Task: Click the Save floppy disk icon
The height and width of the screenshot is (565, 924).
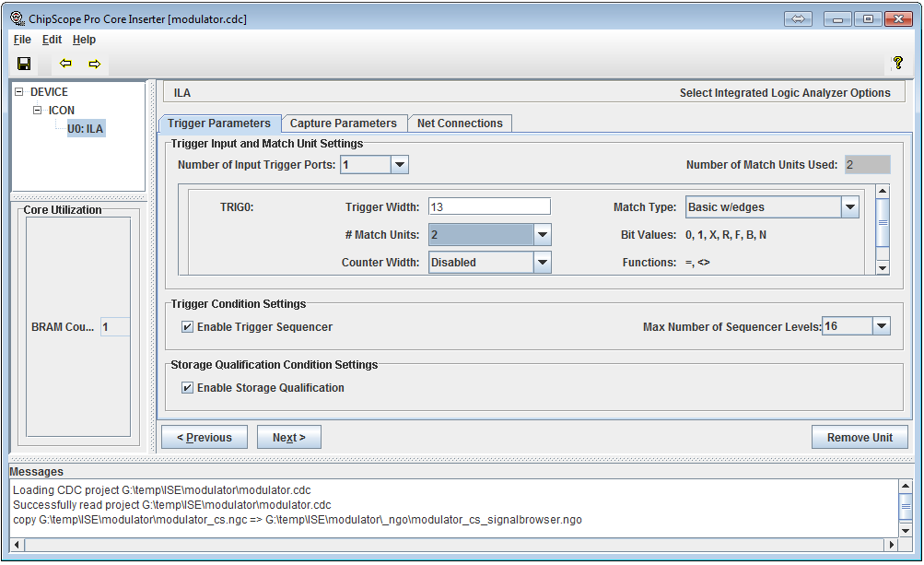Action: 24,64
